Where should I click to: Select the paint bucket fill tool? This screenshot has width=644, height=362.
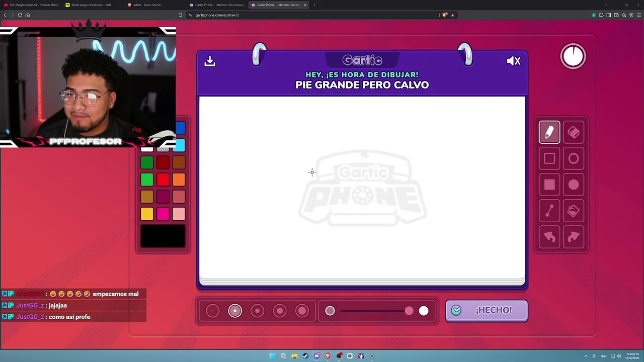(574, 211)
